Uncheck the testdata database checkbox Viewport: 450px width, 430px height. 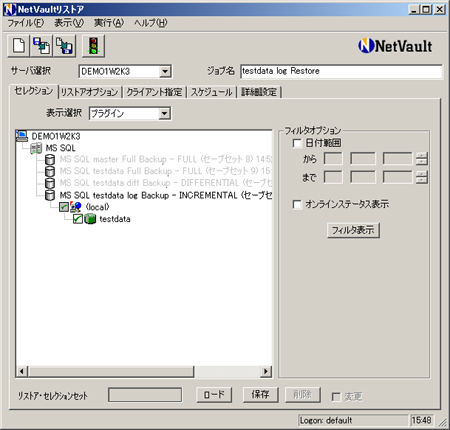[78, 219]
